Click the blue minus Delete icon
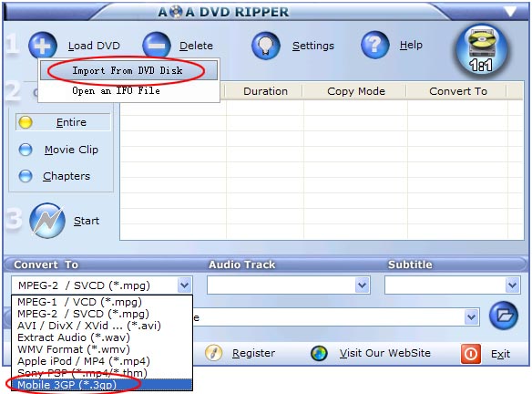 [157, 46]
